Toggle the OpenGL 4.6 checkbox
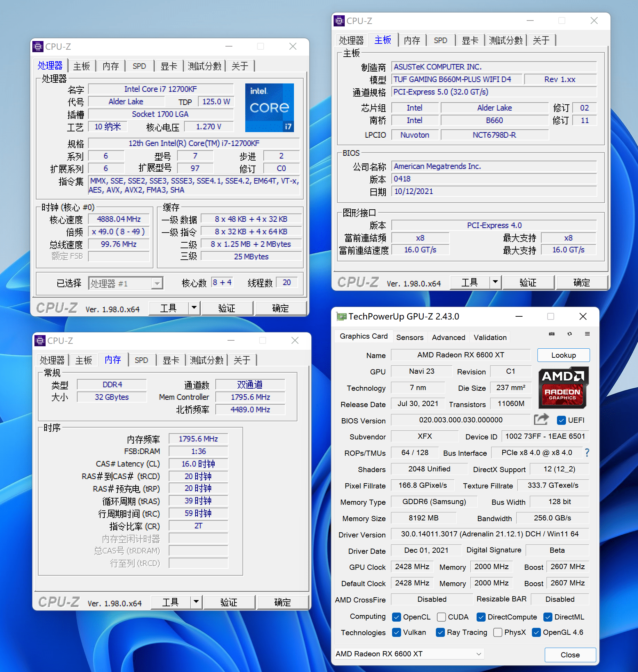Viewport: 638px width, 672px height. [x=536, y=632]
